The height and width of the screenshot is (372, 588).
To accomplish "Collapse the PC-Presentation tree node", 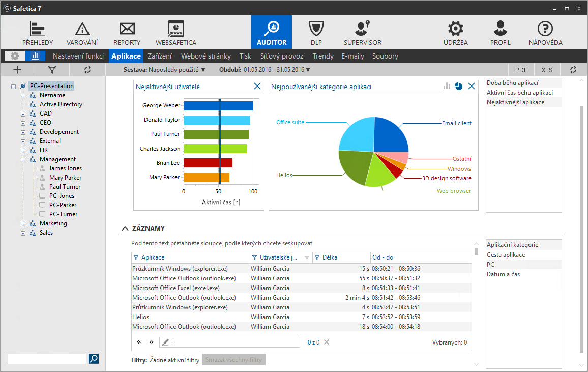I will (x=14, y=86).
